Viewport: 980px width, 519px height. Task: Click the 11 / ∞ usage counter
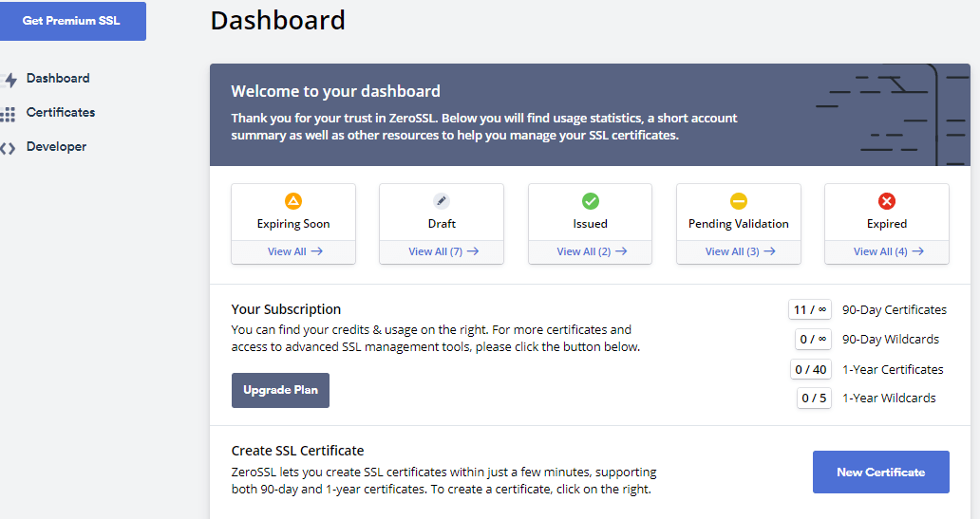[x=810, y=309]
